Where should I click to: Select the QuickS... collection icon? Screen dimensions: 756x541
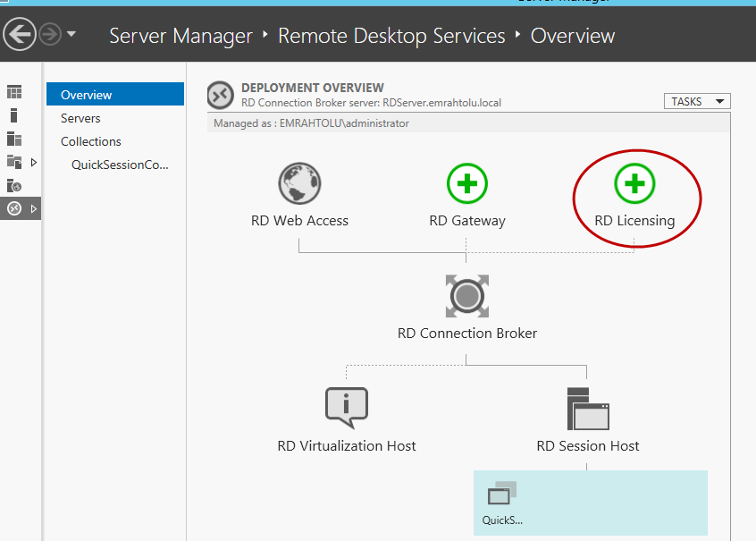502,494
